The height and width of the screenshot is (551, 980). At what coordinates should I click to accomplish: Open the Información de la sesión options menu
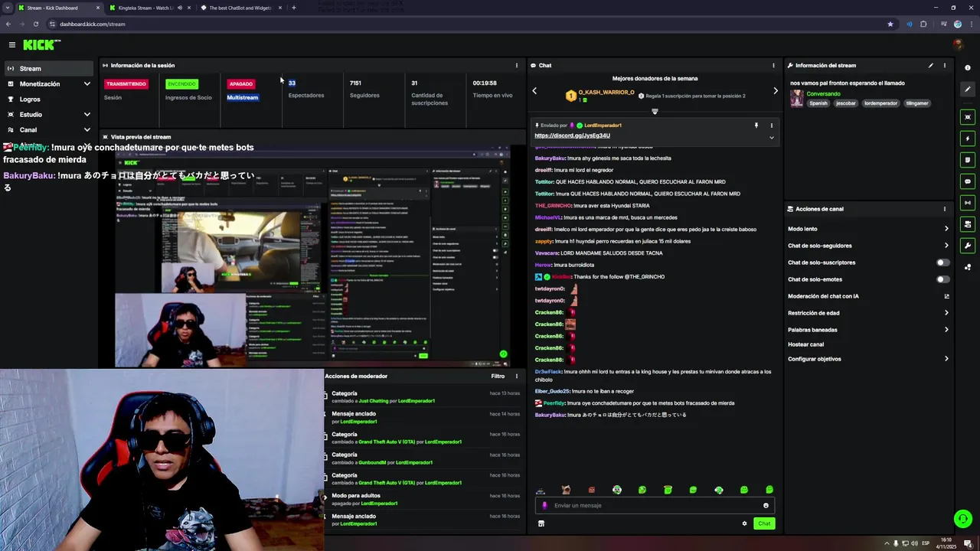(x=516, y=66)
